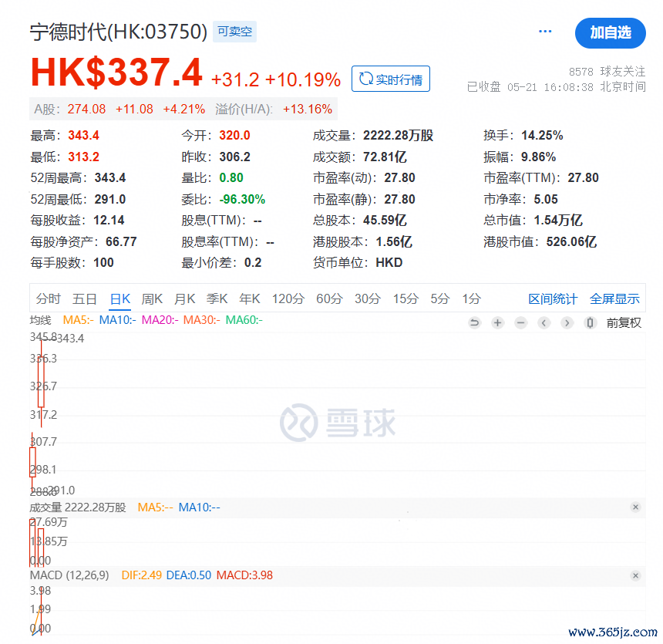Switch to the 五日 tab
The width and height of the screenshot is (663, 644).
click(85, 298)
